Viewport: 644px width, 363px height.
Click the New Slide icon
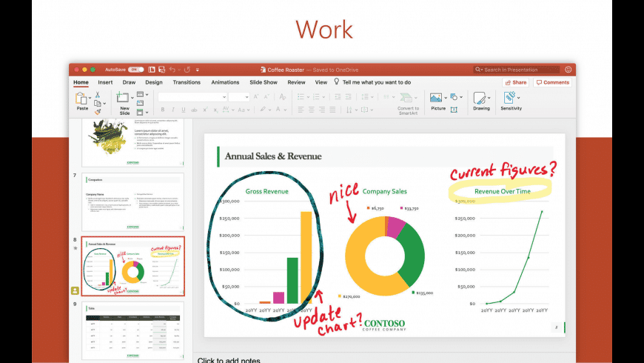[x=122, y=98]
